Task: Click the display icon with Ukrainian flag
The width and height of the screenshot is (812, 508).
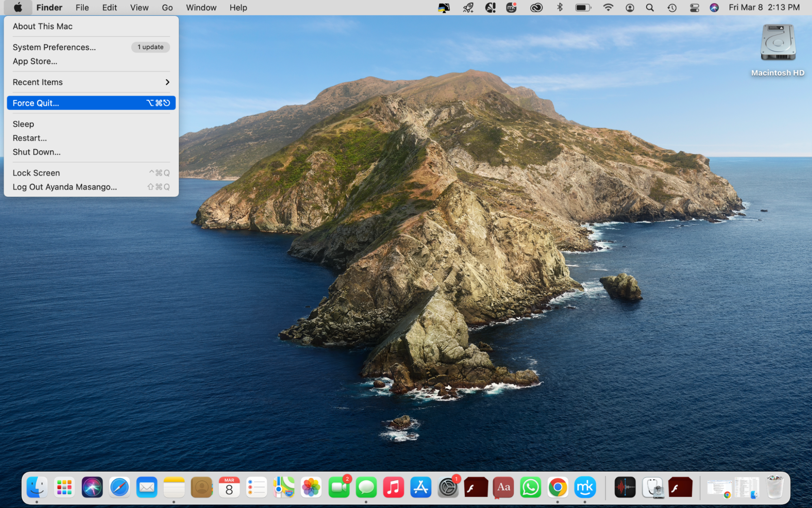Action: click(444, 8)
